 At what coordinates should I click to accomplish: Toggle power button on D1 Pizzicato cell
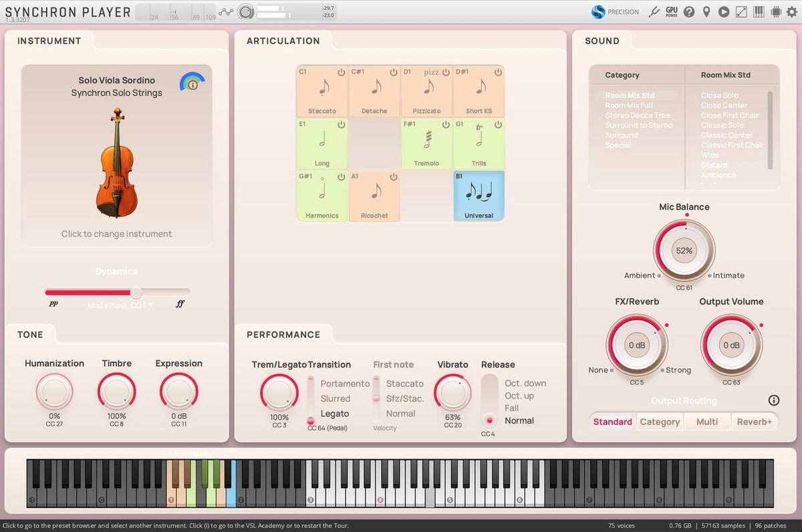(x=445, y=72)
